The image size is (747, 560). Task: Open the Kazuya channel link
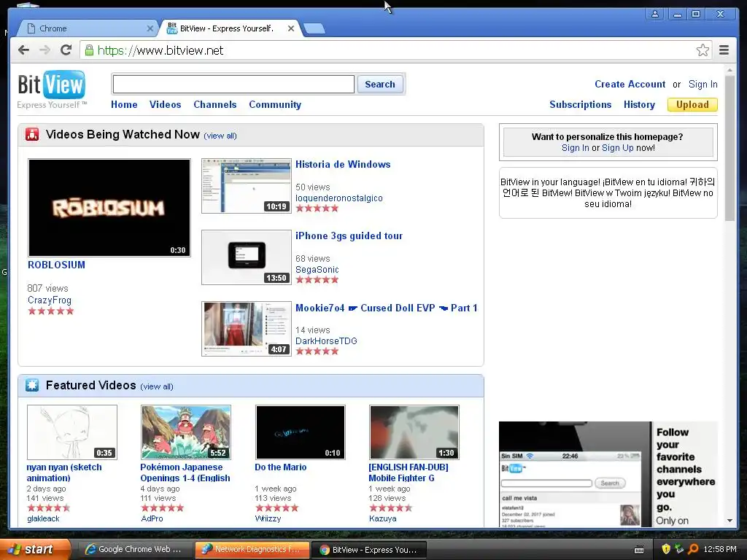coord(382,518)
